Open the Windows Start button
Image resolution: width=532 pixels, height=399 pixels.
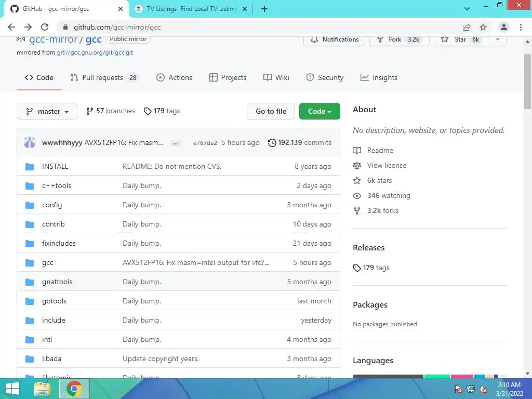(x=12, y=389)
